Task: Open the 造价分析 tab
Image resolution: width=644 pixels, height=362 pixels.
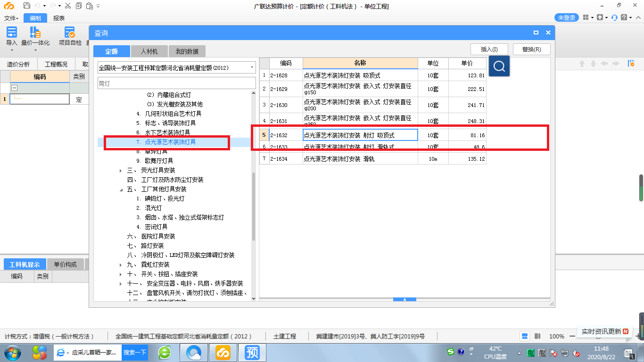Action: [18, 64]
